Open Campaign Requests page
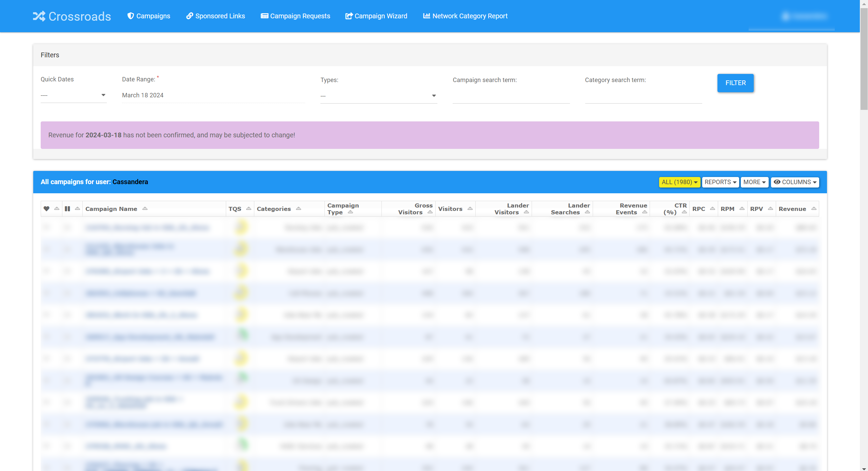 click(x=295, y=16)
